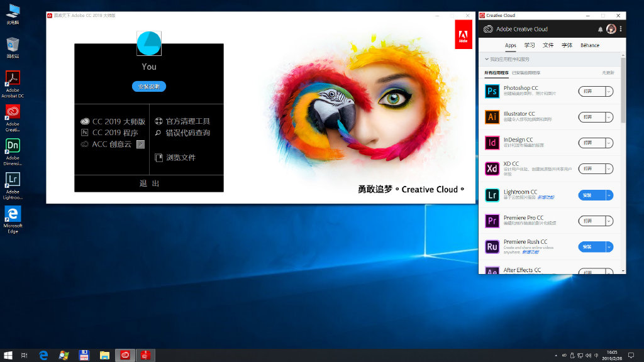Select the InDesign CC Id icon
Screen dimensions: 644x362
(x=492, y=143)
